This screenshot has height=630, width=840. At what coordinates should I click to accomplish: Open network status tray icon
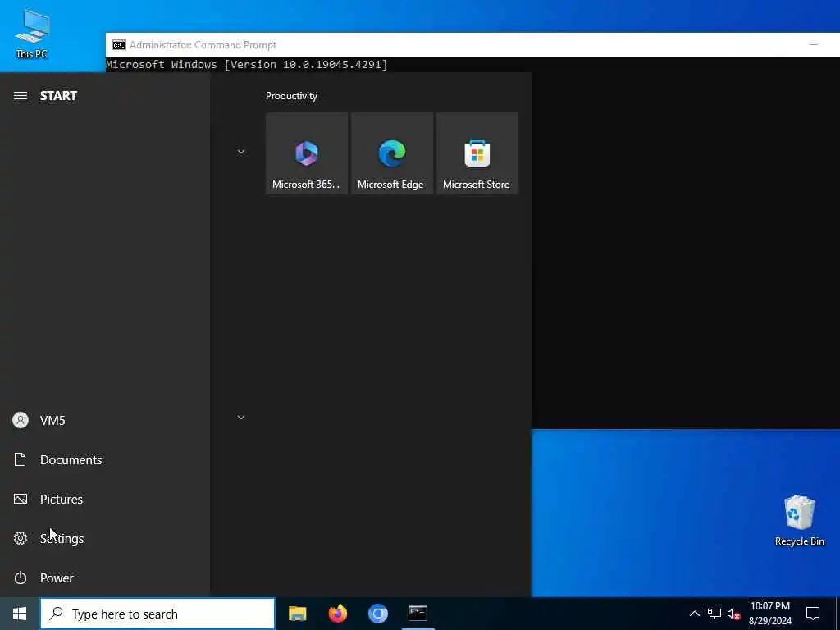pyautogui.click(x=714, y=614)
